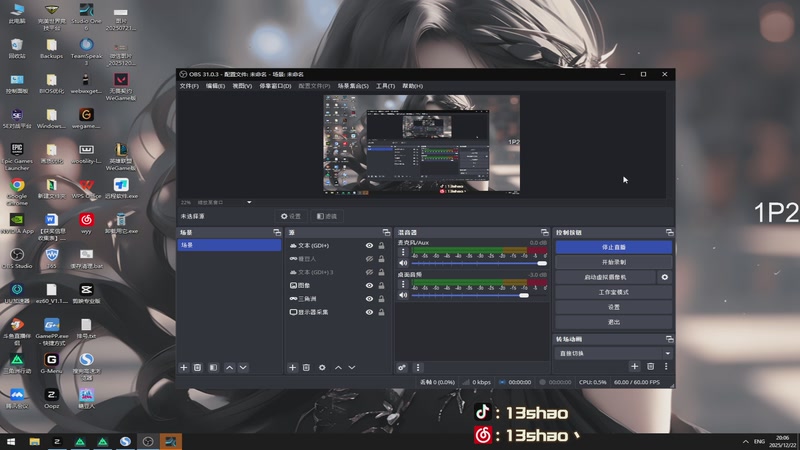Open File Explorer from taskbar
This screenshot has width=800, height=450.
pos(34,441)
